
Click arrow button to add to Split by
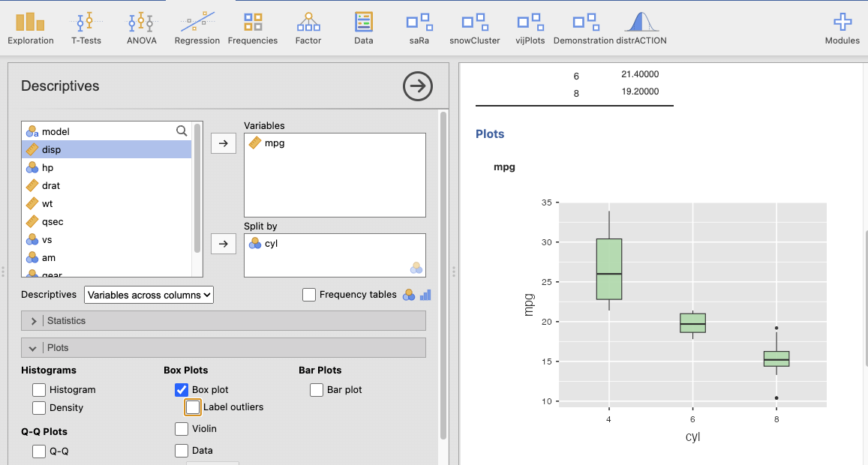click(224, 244)
